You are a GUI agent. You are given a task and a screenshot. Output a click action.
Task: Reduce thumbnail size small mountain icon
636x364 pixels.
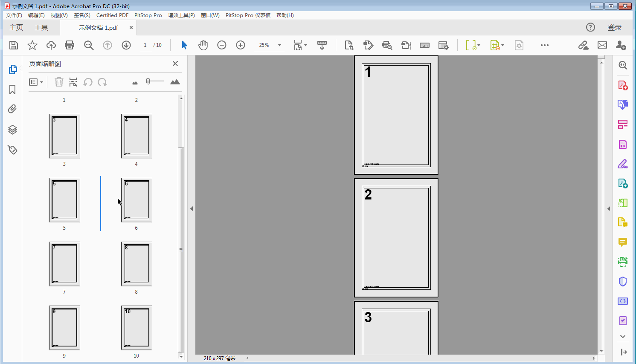click(x=135, y=83)
